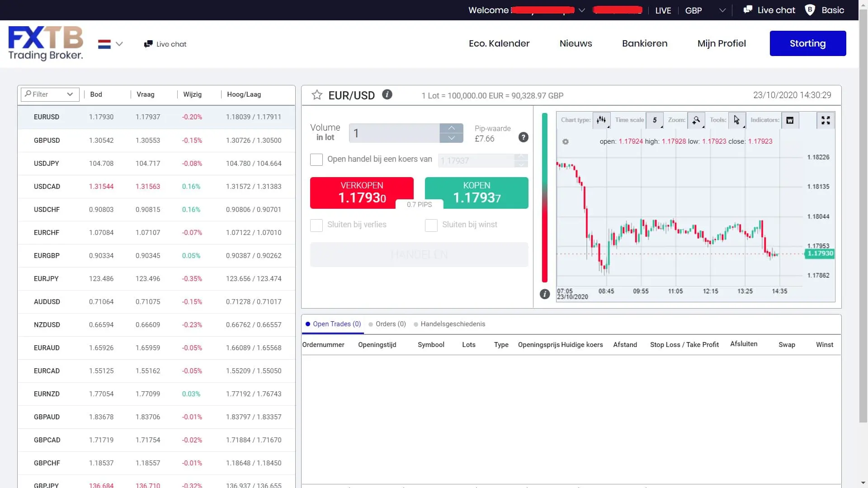Select the candlestick chart type icon

coord(602,120)
